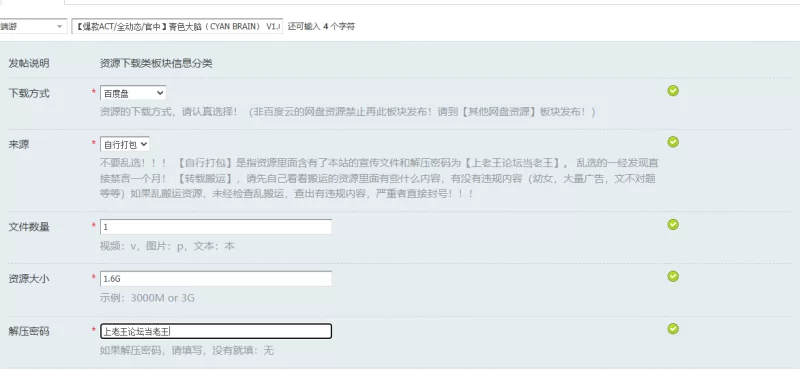
Task: Click the 文件数量 input field
Action: coord(216,227)
